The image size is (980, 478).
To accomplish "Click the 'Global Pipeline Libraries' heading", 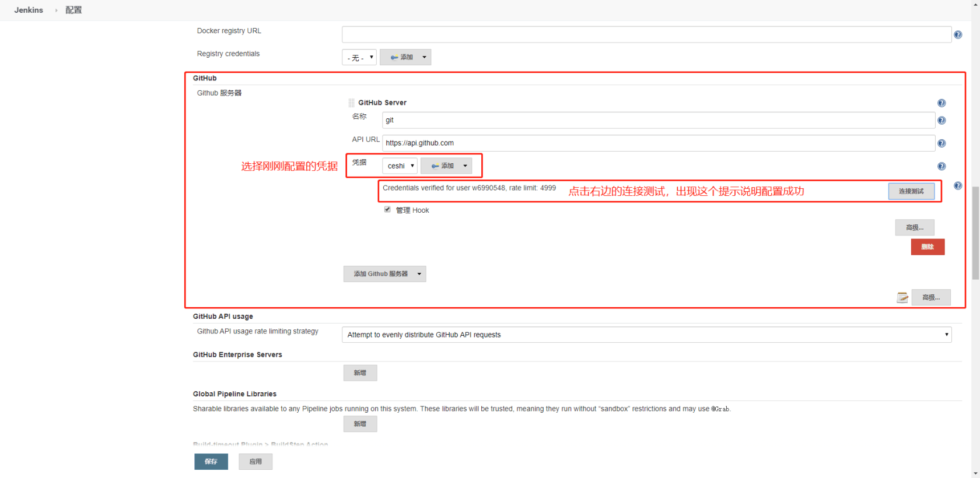I will (235, 394).
